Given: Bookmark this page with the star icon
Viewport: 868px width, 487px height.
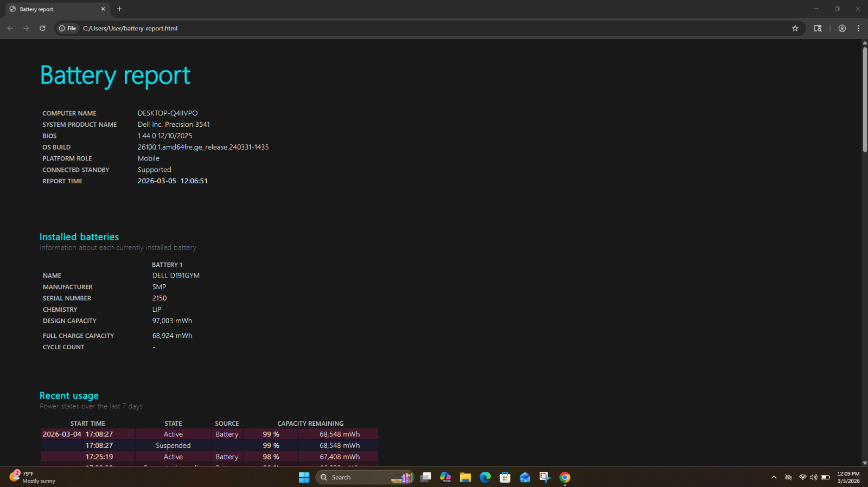Looking at the screenshot, I should coord(795,28).
